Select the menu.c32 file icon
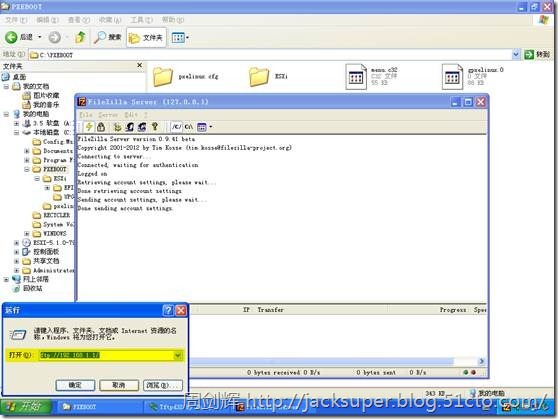 click(356, 77)
